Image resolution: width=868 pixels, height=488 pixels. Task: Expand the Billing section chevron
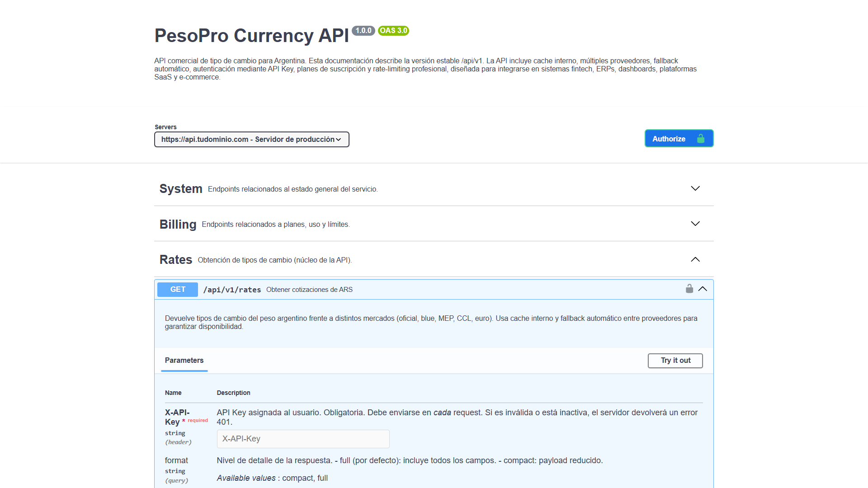point(695,224)
